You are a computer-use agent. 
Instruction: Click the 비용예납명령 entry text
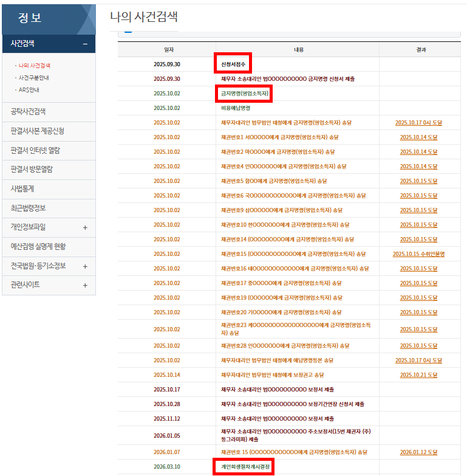pyautogui.click(x=236, y=108)
